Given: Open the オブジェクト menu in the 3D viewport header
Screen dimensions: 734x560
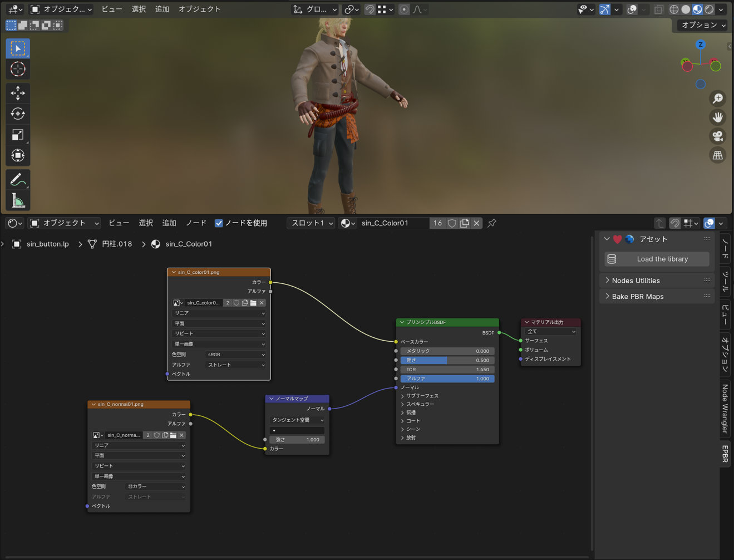Looking at the screenshot, I should pos(199,9).
